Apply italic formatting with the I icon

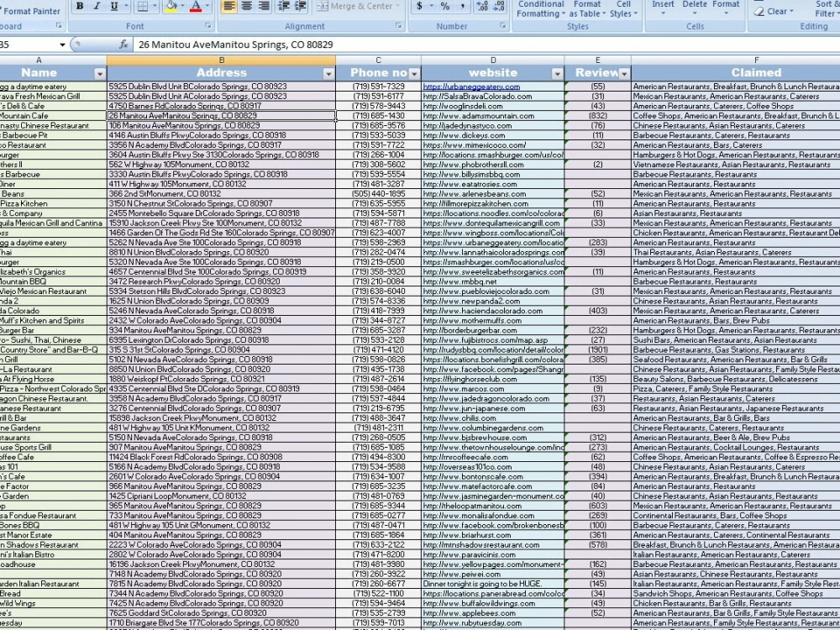97,7
